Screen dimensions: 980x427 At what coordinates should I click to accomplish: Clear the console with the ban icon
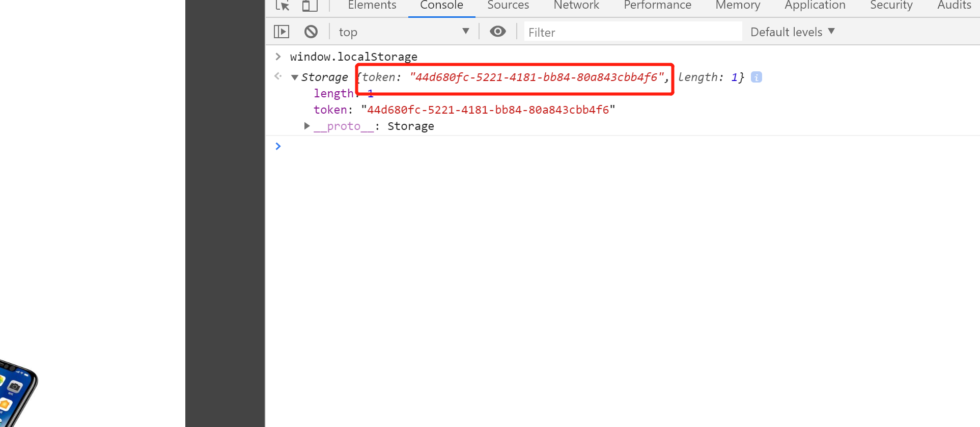point(311,32)
